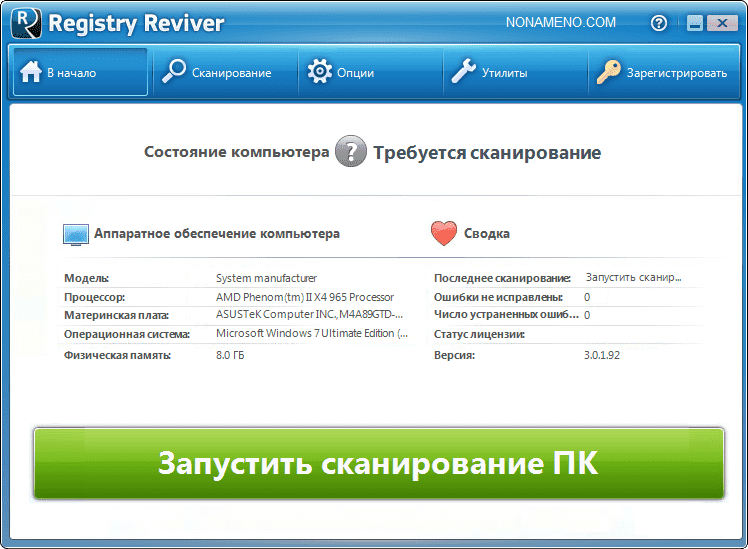The image size is (748, 549).
Task: Switch to the В начало tab
Action: point(80,72)
